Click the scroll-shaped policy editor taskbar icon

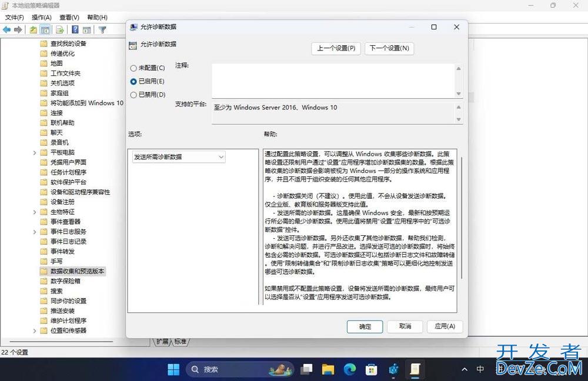pyautogui.click(x=415, y=369)
